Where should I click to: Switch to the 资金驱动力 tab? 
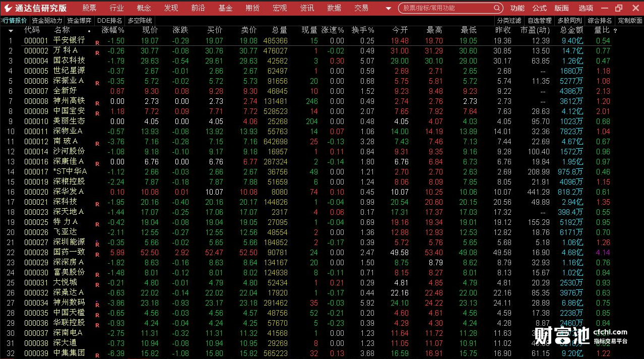pyautogui.click(x=47, y=21)
